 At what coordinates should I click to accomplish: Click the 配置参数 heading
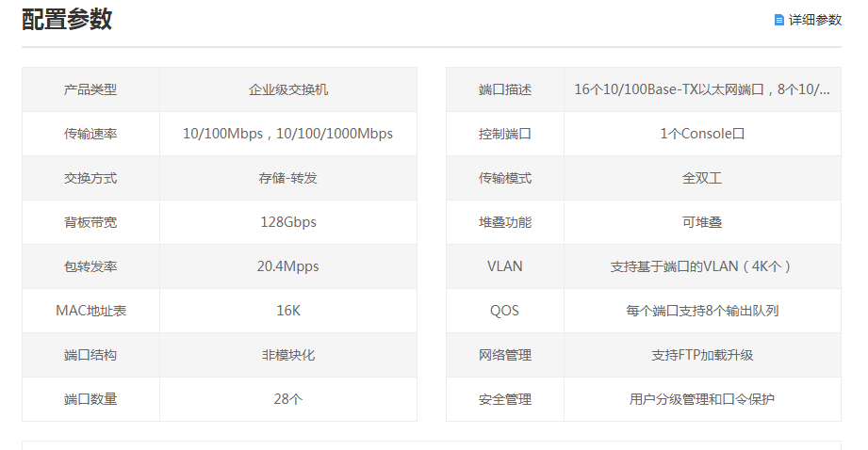tap(67, 20)
